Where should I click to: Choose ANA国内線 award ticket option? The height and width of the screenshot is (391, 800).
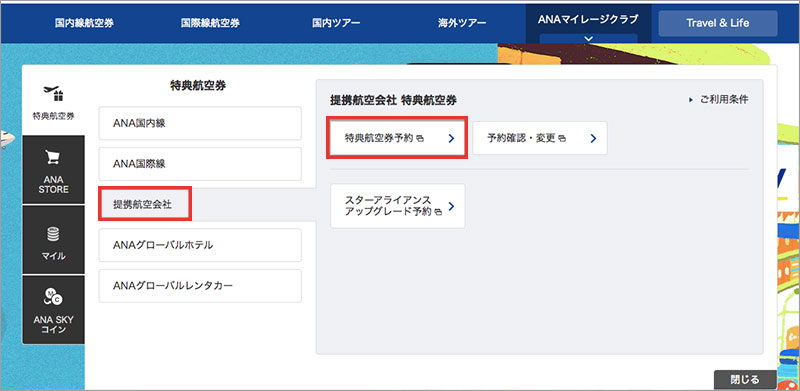tap(200, 123)
